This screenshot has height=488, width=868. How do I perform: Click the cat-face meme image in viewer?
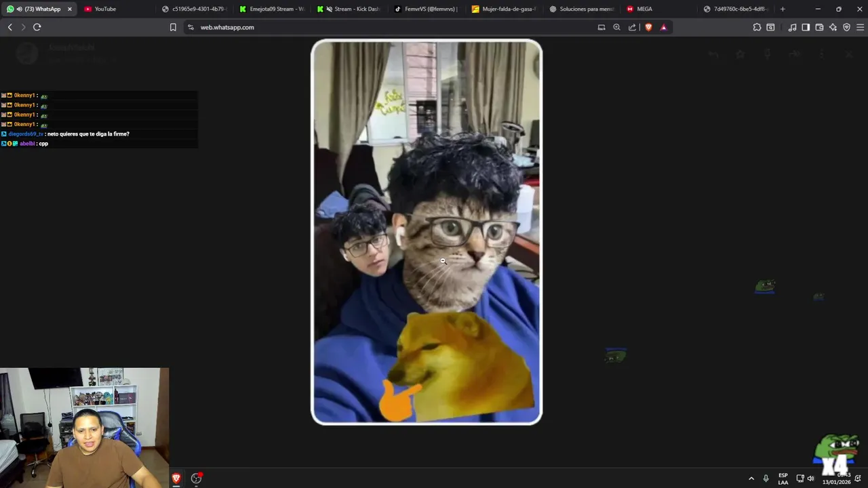click(x=427, y=232)
